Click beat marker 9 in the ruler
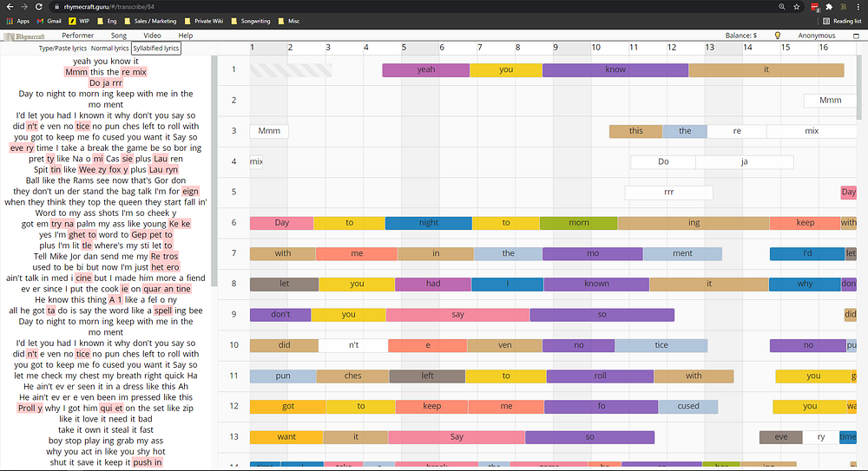Screen dimensions: 868x471 click(556, 48)
